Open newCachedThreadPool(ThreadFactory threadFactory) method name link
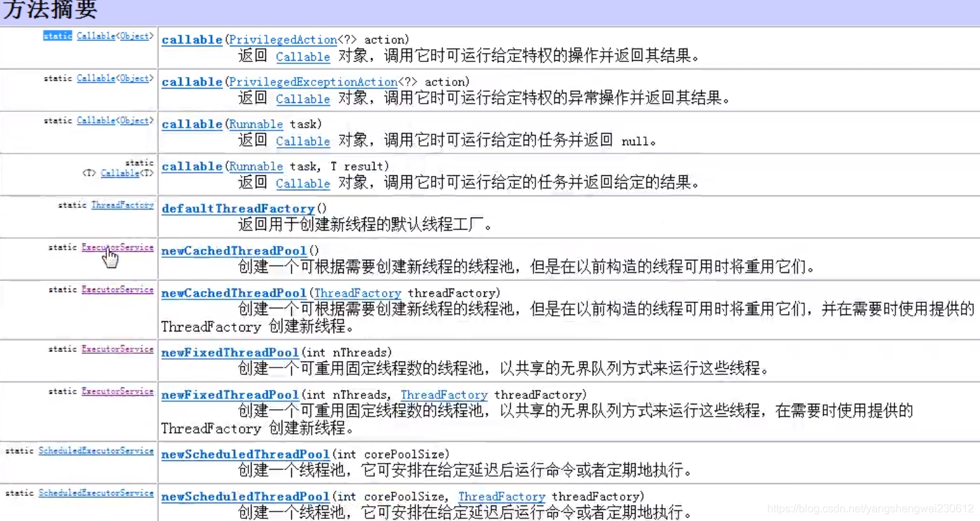This screenshot has height=521, width=980. 234,293
